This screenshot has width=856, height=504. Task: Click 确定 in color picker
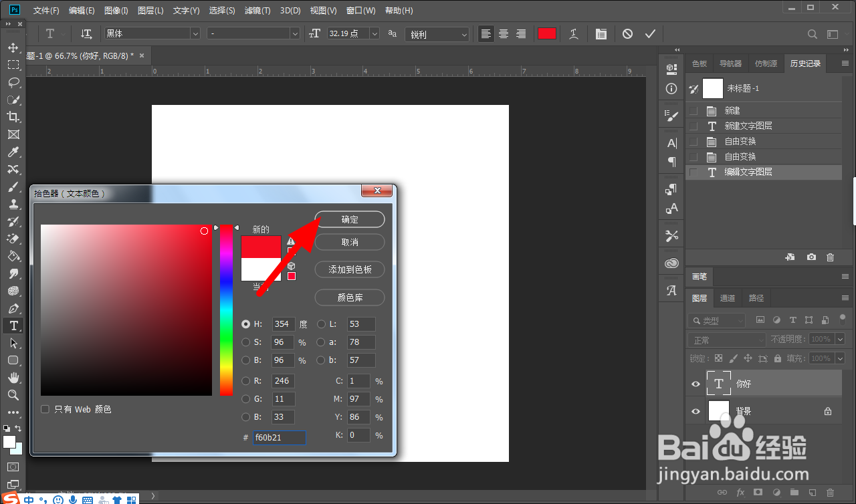point(350,219)
